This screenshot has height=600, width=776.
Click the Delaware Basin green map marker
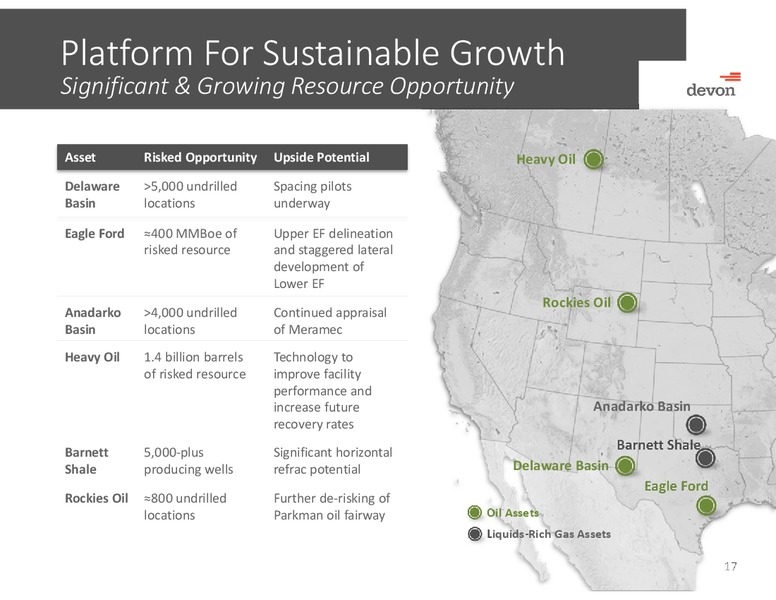pos(625,466)
